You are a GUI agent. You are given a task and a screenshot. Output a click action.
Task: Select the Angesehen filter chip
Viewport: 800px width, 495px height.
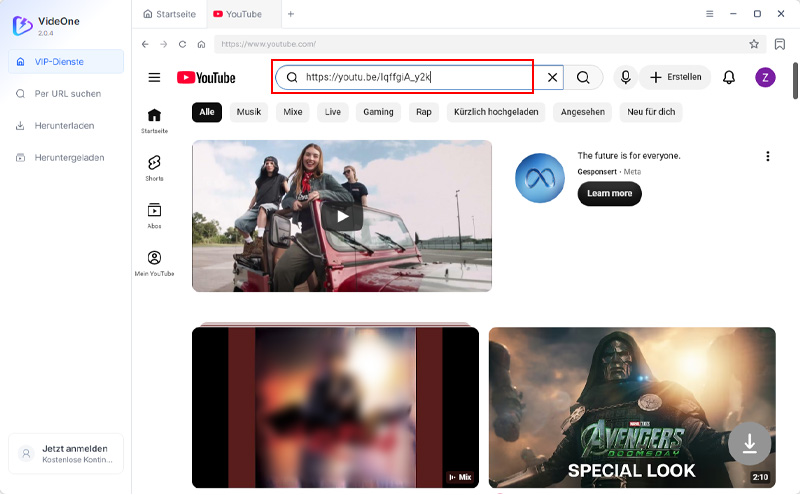[583, 112]
